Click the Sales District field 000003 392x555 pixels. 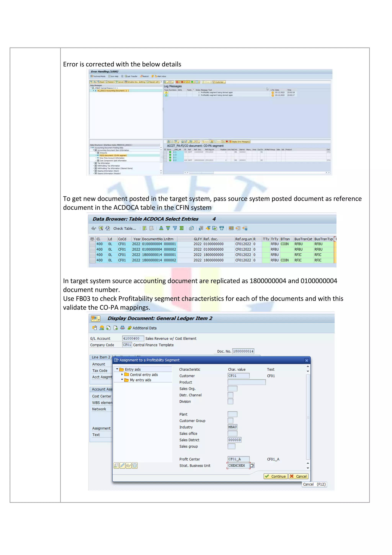pos(234,440)
